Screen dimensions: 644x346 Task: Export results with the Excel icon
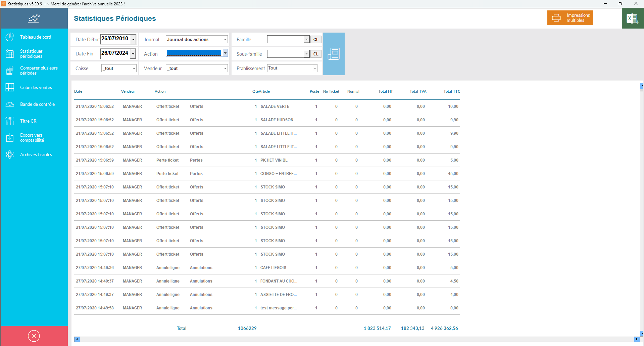point(633,18)
